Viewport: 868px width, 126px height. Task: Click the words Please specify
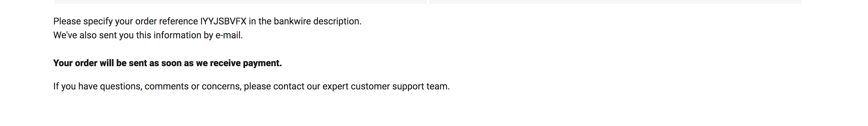pos(83,21)
